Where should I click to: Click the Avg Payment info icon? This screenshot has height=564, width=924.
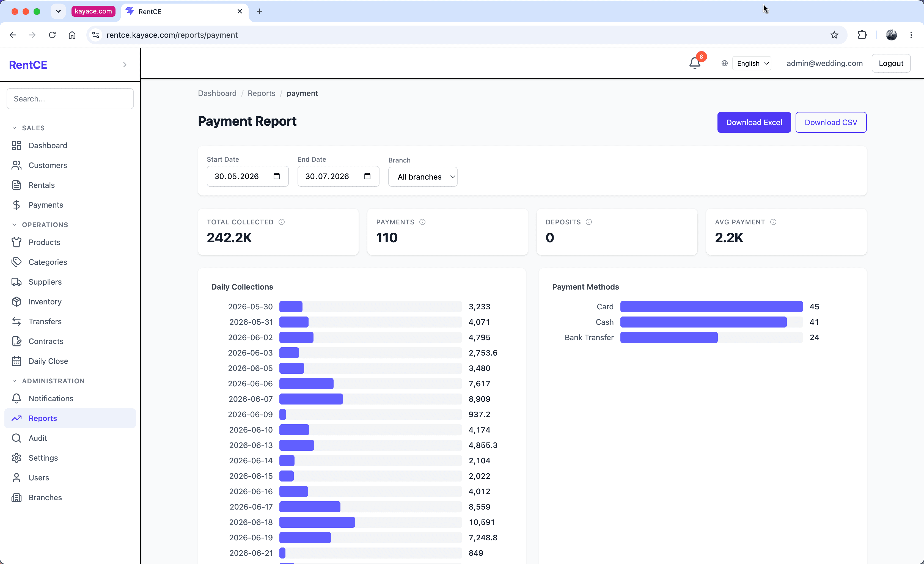pyautogui.click(x=773, y=222)
